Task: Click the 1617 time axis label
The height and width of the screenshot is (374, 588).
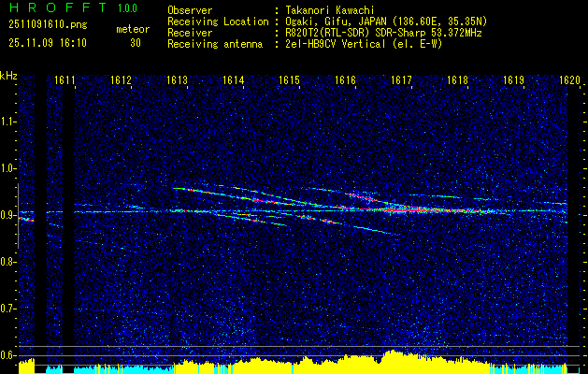Action: (x=401, y=80)
